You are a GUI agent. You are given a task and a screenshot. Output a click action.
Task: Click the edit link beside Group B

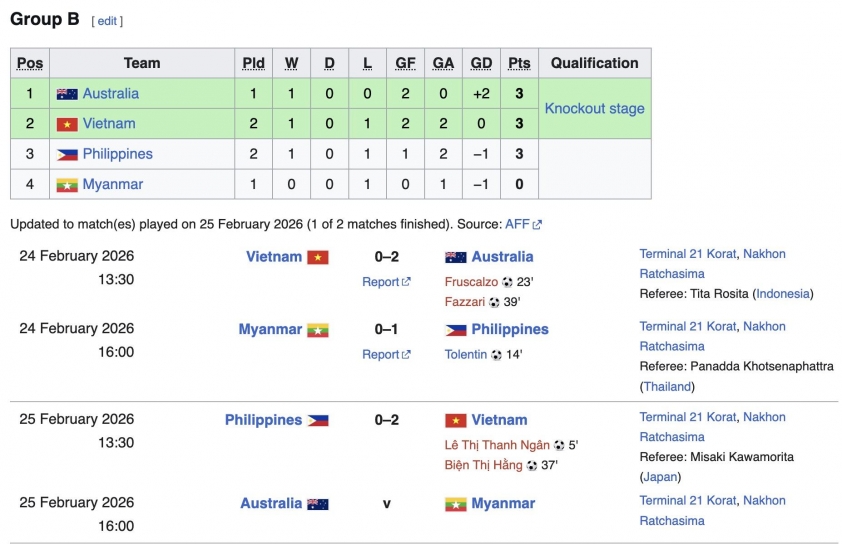point(107,21)
